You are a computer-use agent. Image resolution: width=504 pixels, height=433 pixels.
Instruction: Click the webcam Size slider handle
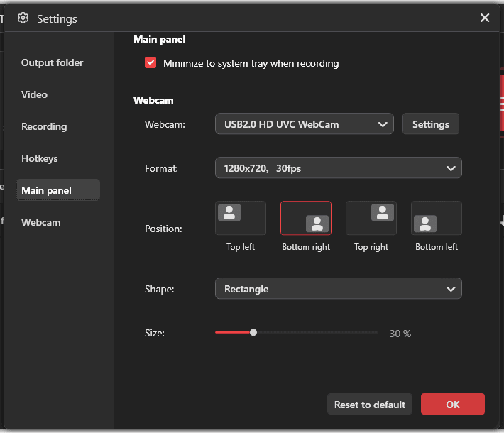pos(253,332)
